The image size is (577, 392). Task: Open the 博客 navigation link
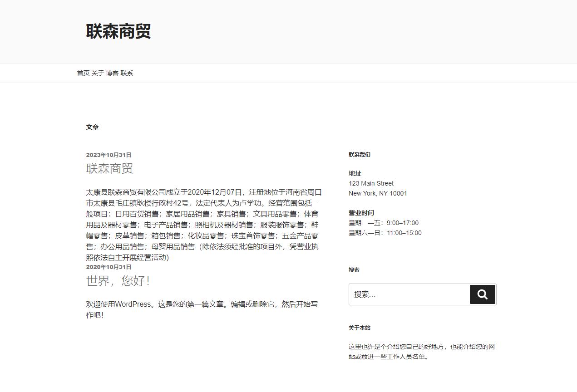112,73
